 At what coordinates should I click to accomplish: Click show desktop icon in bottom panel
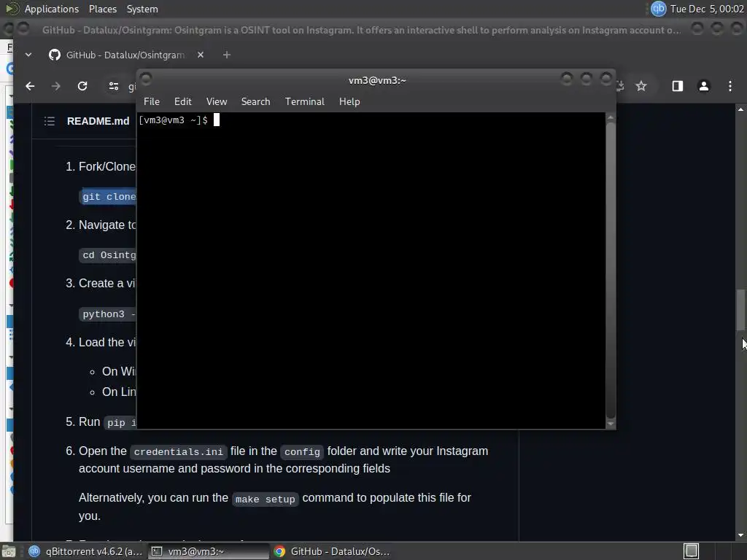(x=9, y=551)
